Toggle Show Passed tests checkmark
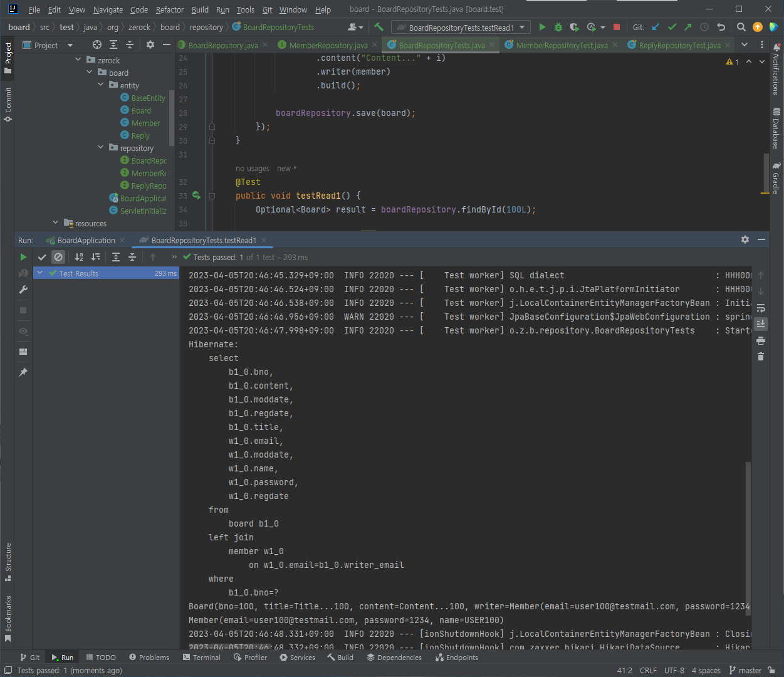The image size is (784, 677). pyautogui.click(x=42, y=257)
